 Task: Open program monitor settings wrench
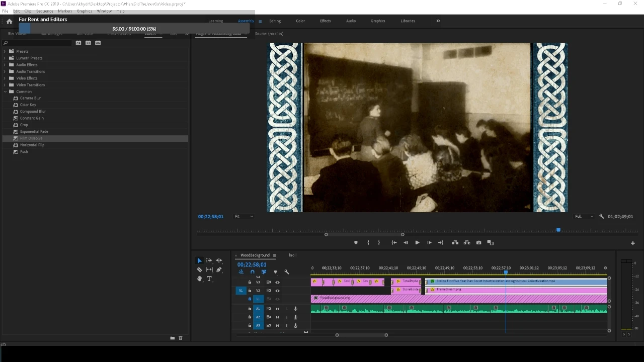coord(601,216)
